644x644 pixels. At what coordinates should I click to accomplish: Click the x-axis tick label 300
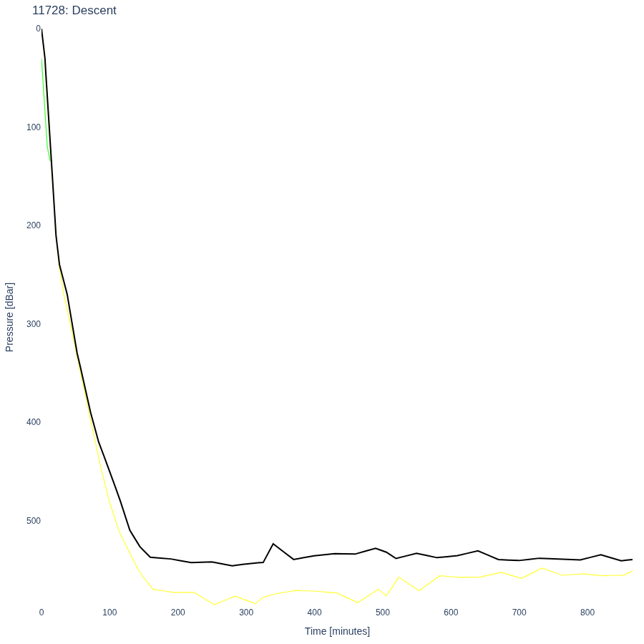pos(246,613)
